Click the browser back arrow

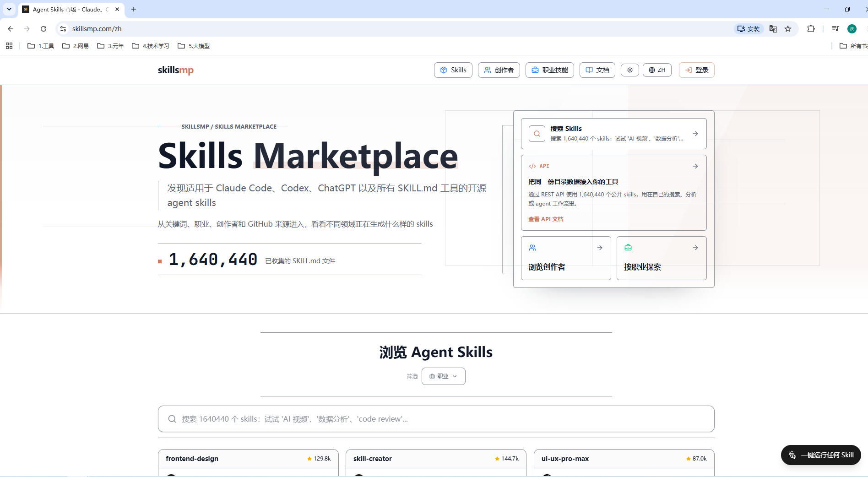(x=11, y=29)
